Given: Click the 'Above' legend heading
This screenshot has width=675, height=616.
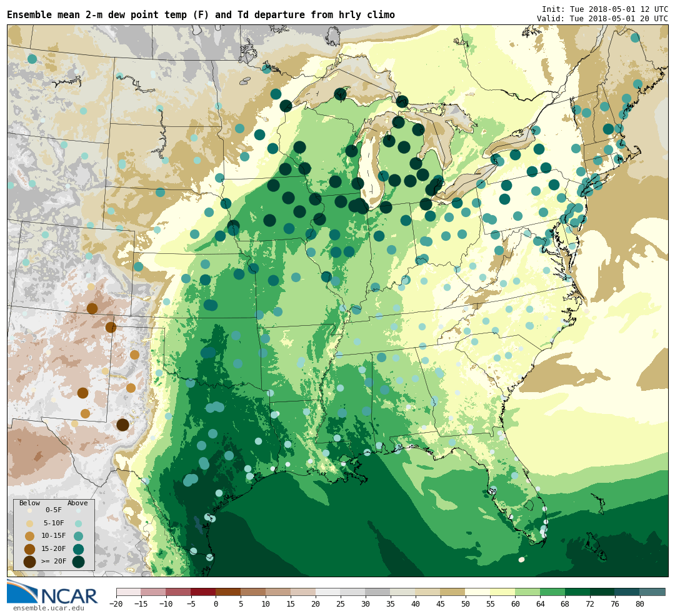Looking at the screenshot, I should coord(77,503).
